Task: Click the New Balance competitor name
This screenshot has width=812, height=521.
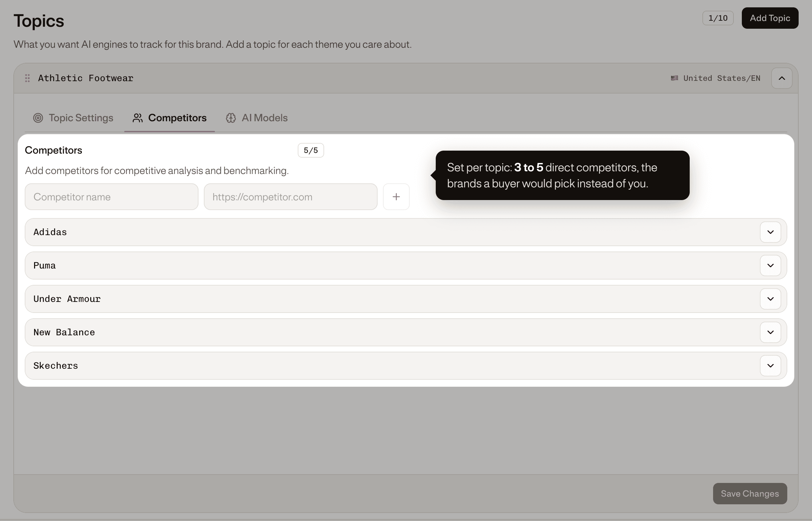Action: tap(64, 332)
